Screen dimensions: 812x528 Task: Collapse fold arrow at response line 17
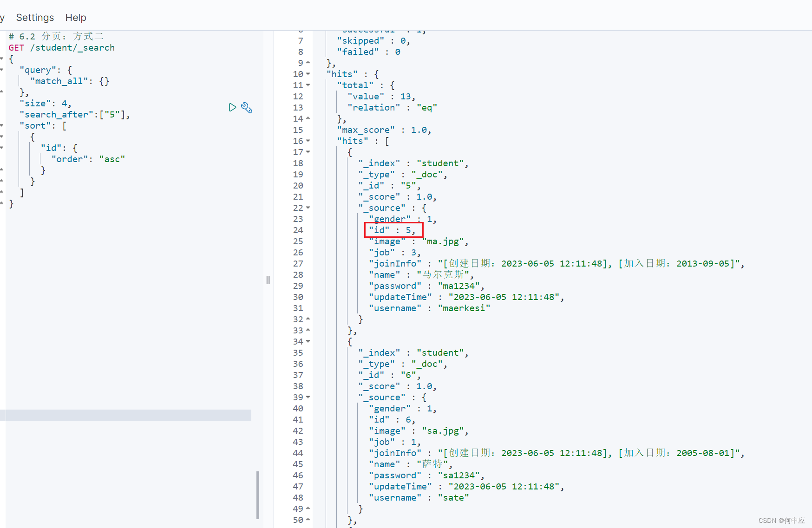coord(308,152)
